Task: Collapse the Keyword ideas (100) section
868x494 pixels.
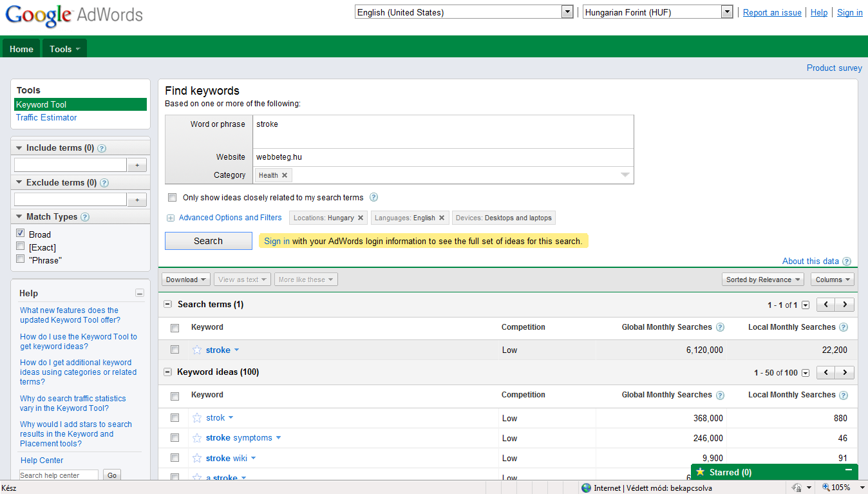Action: coord(168,372)
